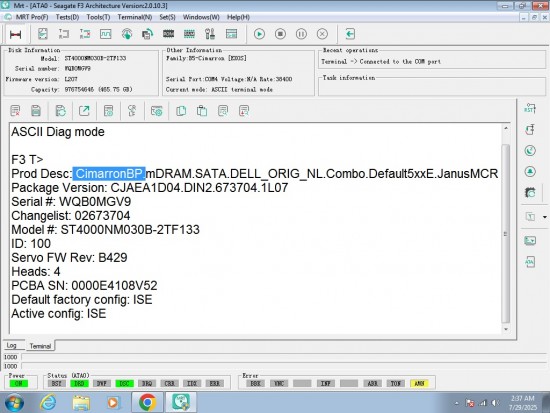Click the BSY status indicator
550x413 pixels.
click(56, 384)
